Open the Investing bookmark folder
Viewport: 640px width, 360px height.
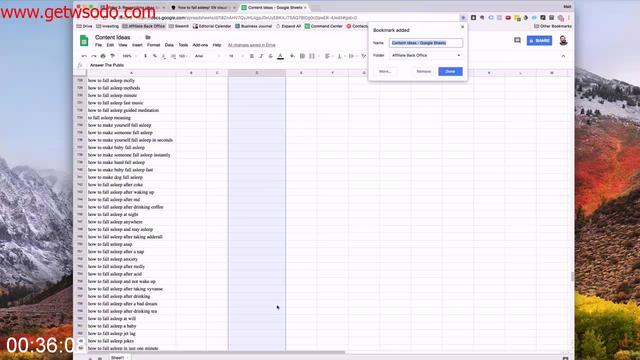pyautogui.click(x=107, y=26)
